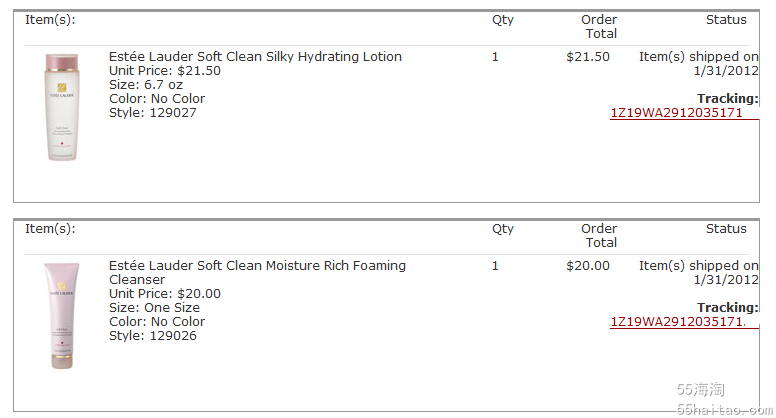776x418 pixels.
Task: Click the Qty header in the second order box
Action: pyautogui.click(x=503, y=229)
